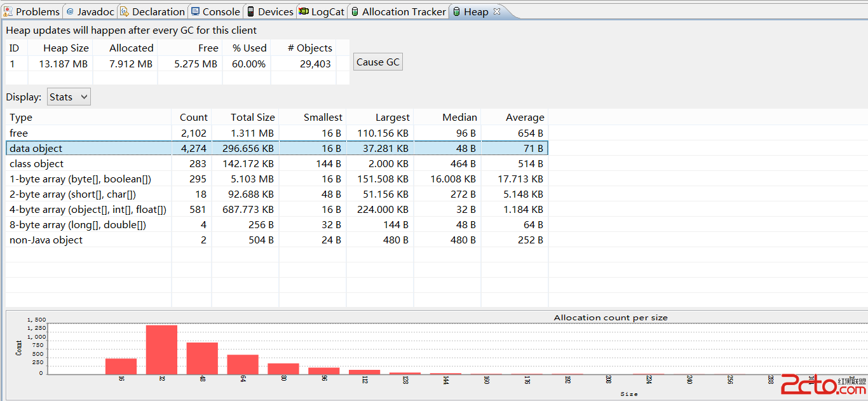Viewport: 868px width, 401px height.
Task: Close the Heap tab
Action: [497, 11]
